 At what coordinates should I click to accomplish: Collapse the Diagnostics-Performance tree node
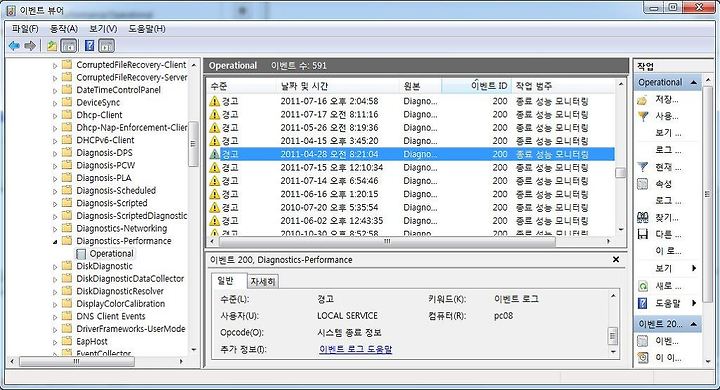[x=55, y=241]
